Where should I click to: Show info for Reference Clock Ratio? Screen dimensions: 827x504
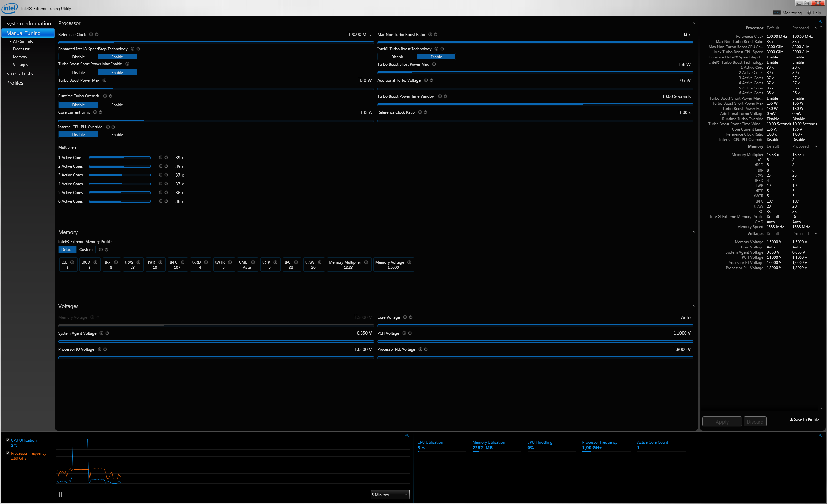coord(420,112)
